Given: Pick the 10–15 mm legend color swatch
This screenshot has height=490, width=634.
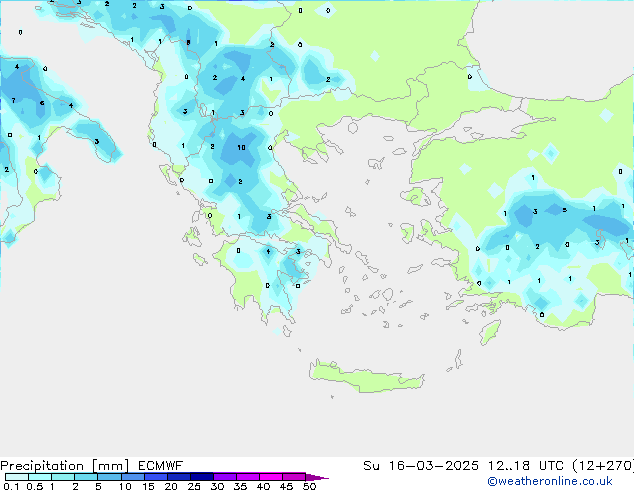Looking at the screenshot, I should (x=132, y=477).
